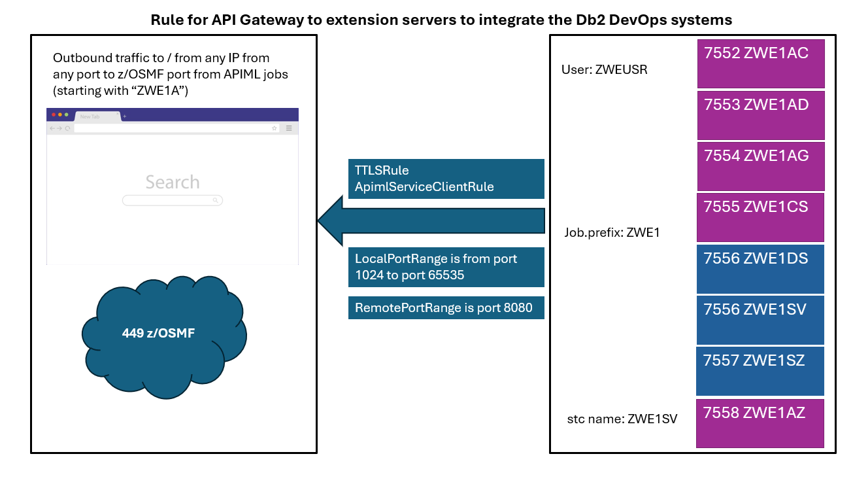Image resolution: width=868 pixels, height=488 pixels.
Task: Click the TTLSRule ApimlServiceClientRule label
Action: click(x=446, y=179)
